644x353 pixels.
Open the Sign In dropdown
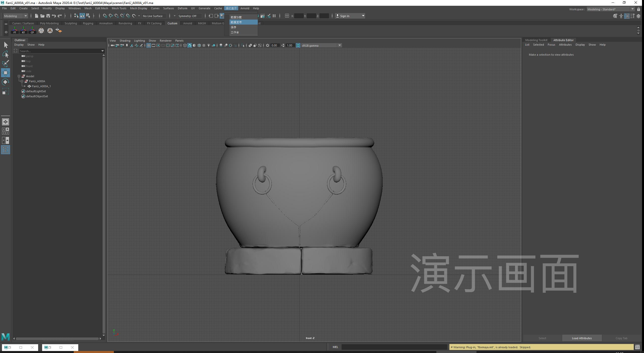pos(350,16)
